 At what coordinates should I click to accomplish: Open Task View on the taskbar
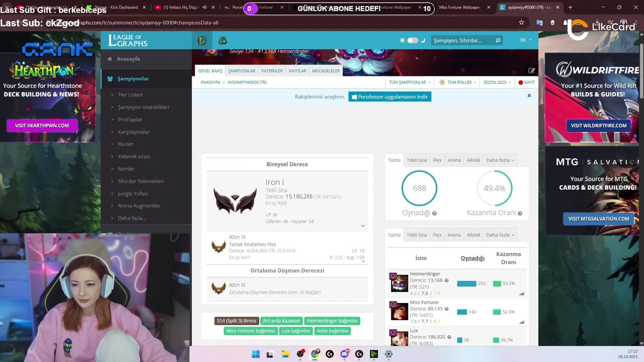point(270,354)
